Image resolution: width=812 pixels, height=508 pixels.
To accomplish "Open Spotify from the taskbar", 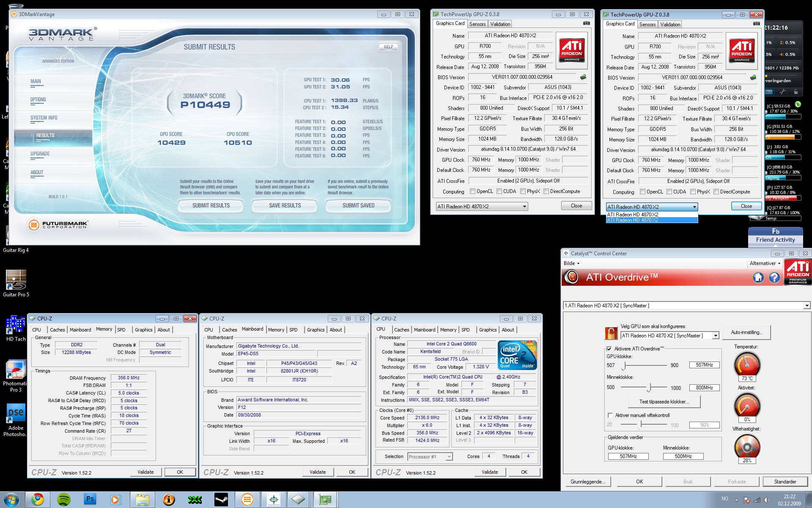I will tap(64, 500).
